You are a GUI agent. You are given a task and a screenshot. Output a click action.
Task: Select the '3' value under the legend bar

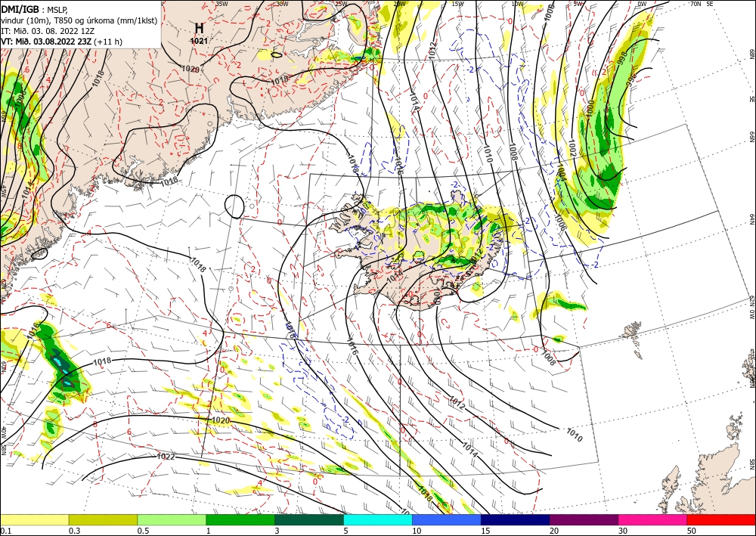(277, 531)
